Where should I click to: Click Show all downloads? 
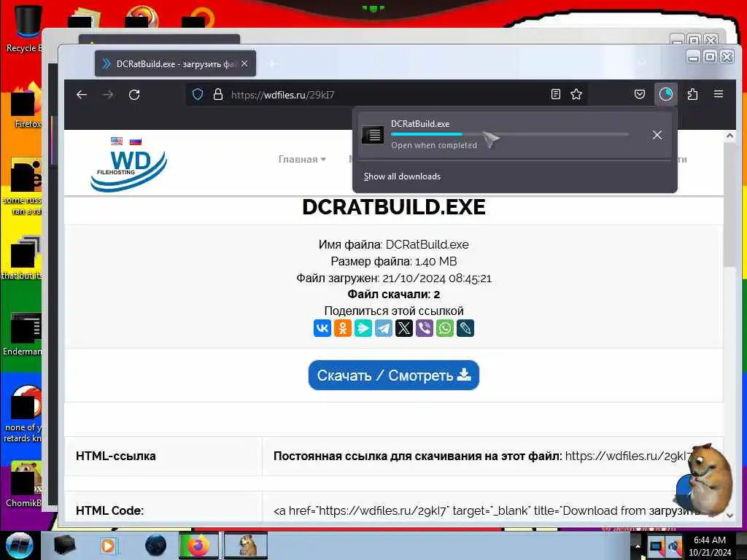tap(402, 176)
